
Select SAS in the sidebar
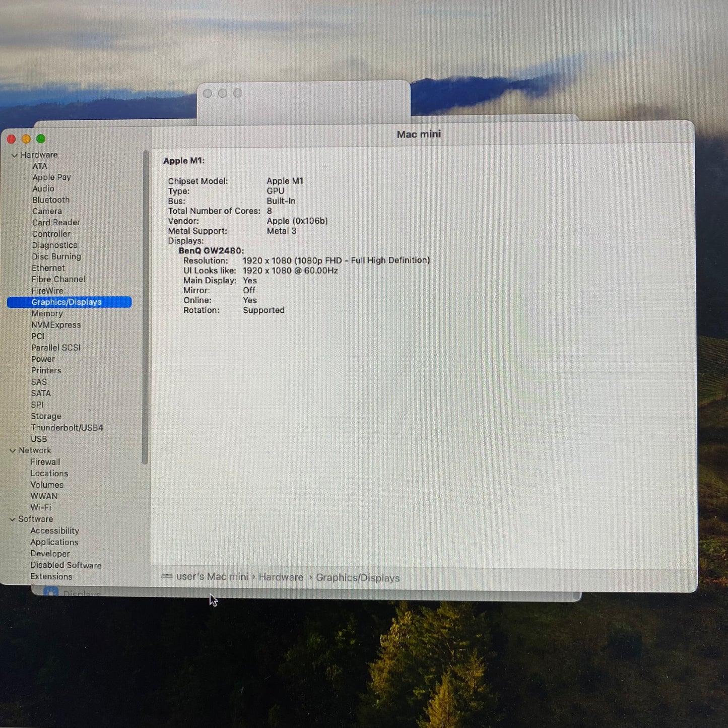[x=39, y=382]
